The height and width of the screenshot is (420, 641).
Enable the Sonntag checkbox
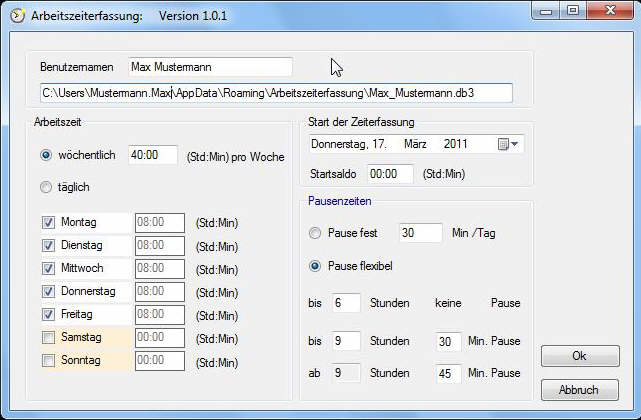coord(48,361)
